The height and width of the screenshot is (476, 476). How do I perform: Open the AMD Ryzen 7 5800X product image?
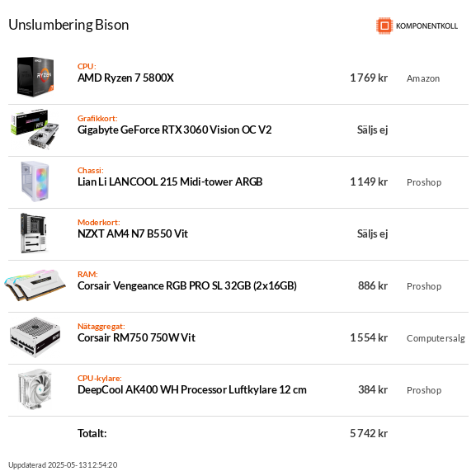click(x=35, y=77)
